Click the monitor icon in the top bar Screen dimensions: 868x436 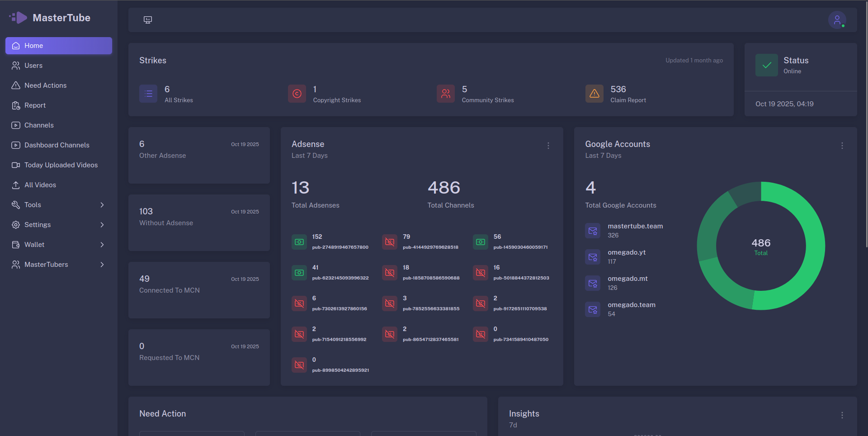point(147,19)
